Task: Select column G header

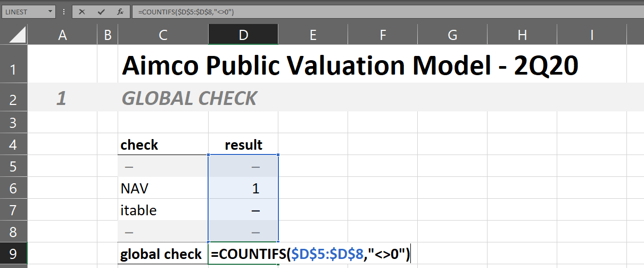Action: point(452,35)
